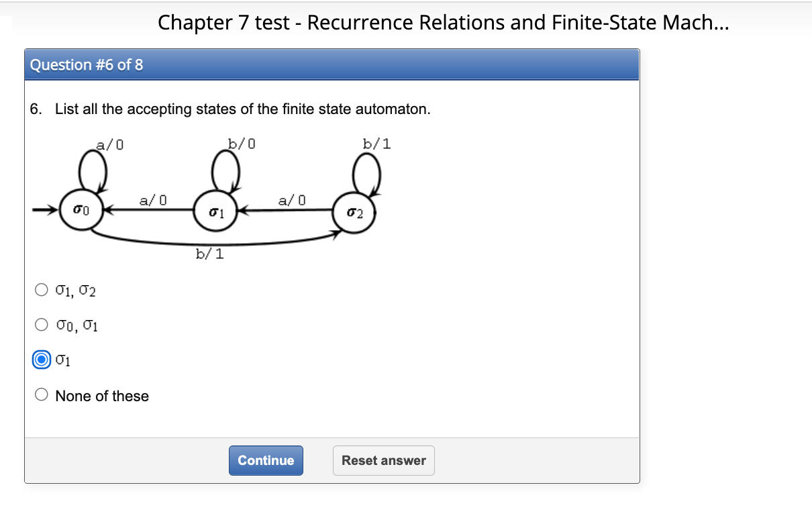Click the start arrow pointing to σ0
The height and width of the screenshot is (530, 812).
(46, 210)
